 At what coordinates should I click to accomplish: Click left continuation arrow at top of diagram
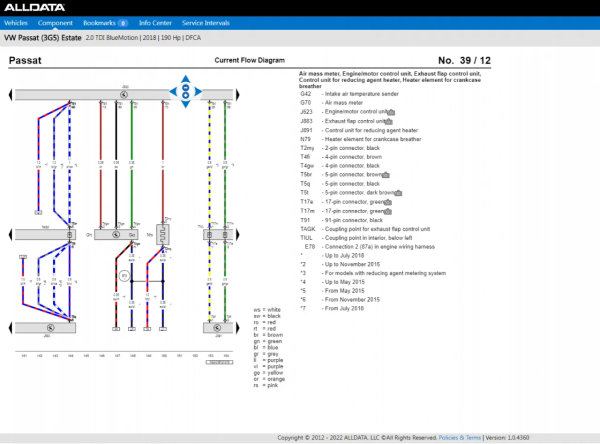pyautogui.click(x=9, y=96)
